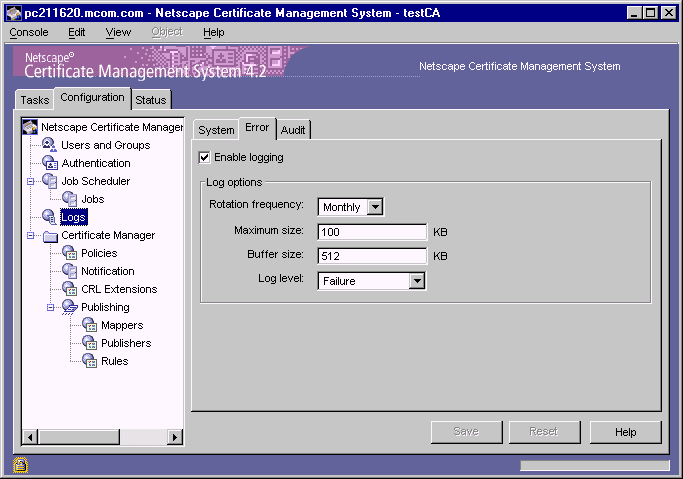Collapse the Job Scheduler tree node
The width and height of the screenshot is (683, 479).
pos(30,181)
